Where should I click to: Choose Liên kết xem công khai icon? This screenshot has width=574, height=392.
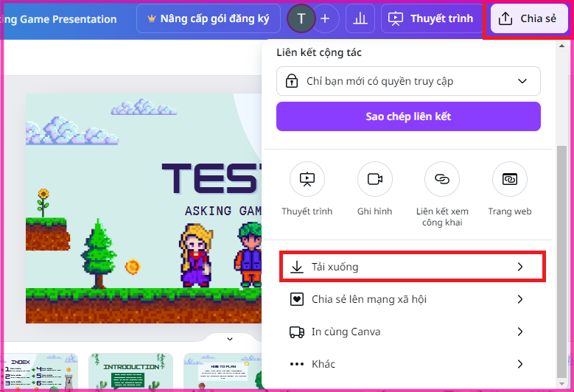point(442,179)
